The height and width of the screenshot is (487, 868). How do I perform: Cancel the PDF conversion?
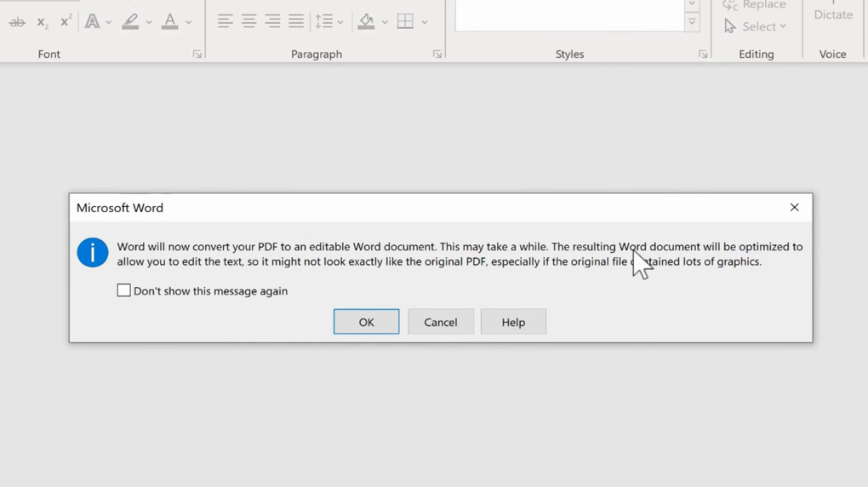[440, 322]
